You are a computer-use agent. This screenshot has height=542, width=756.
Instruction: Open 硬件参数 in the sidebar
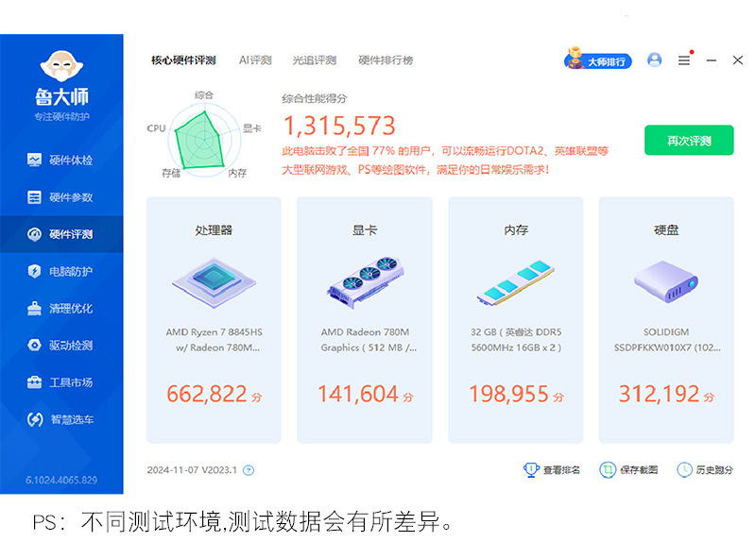(x=61, y=197)
